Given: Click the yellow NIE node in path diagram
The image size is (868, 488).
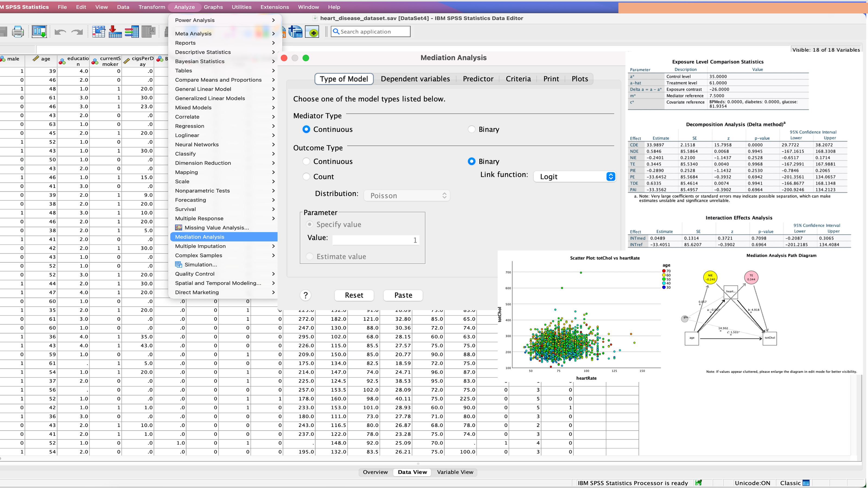Looking at the screenshot, I should 710,278.
